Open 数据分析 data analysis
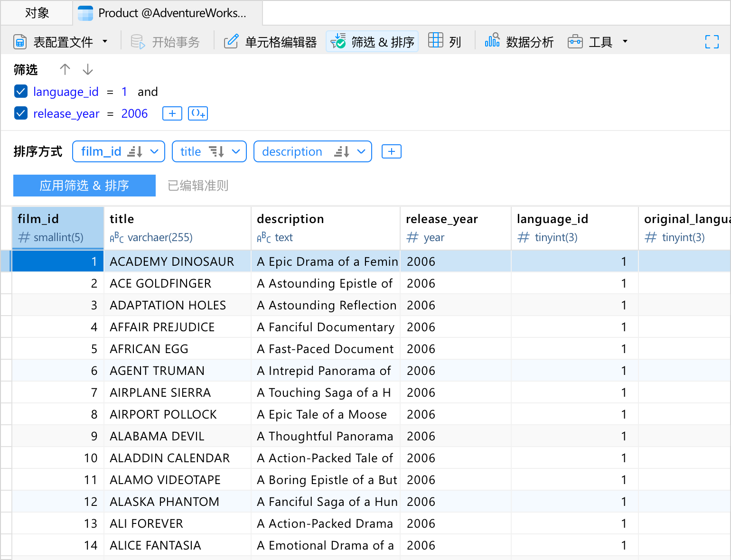The image size is (731, 560). tap(519, 42)
